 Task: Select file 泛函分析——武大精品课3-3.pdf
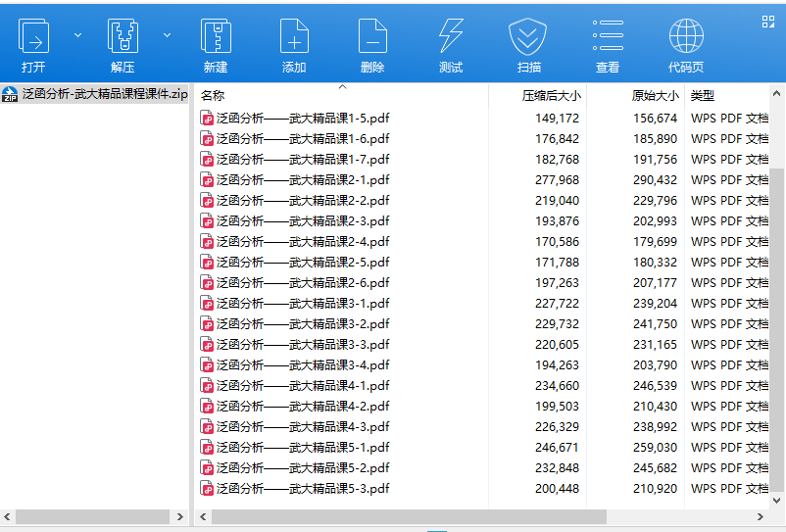pos(303,344)
